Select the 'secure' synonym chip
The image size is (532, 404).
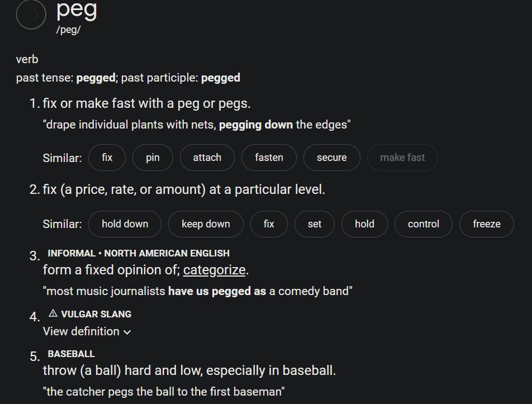coord(331,158)
